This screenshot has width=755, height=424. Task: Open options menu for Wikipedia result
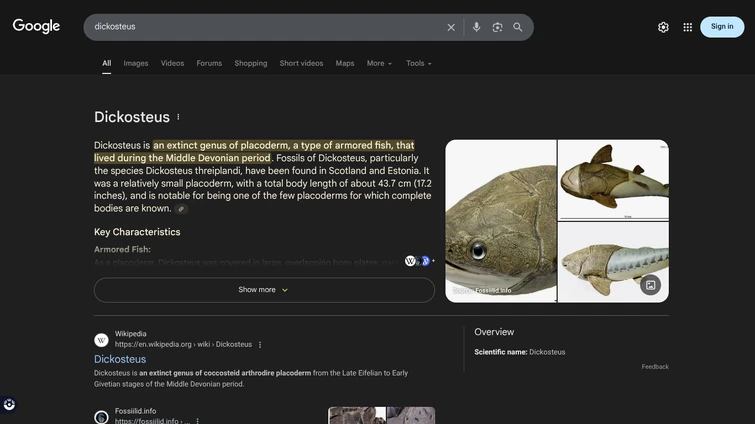click(x=260, y=345)
